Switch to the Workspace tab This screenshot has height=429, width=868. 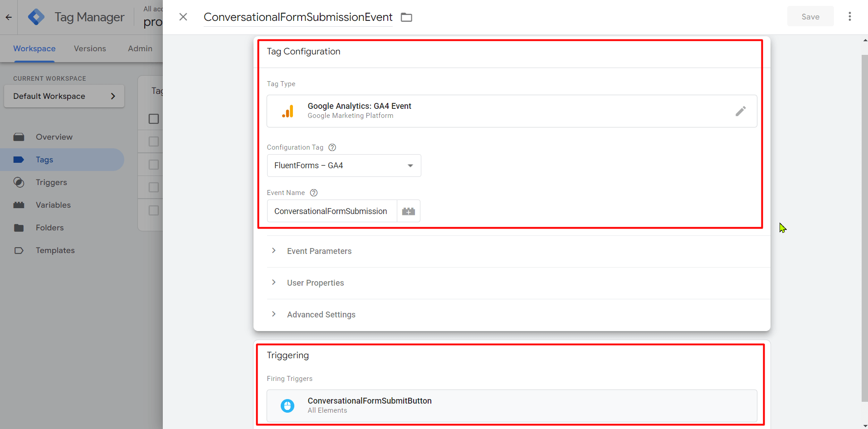(x=34, y=49)
